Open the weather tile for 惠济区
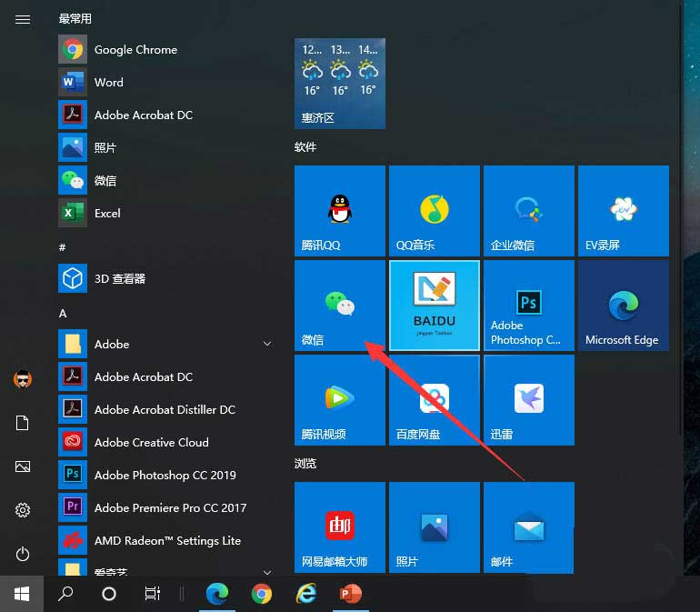Viewport: 700px width, 612px height. click(339, 83)
